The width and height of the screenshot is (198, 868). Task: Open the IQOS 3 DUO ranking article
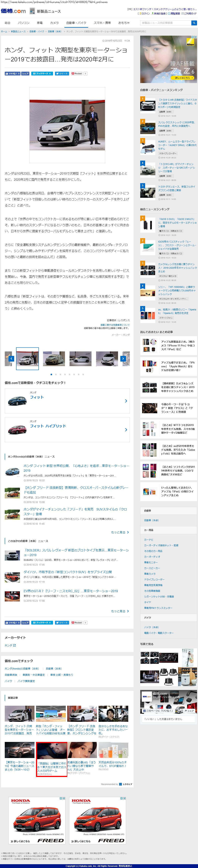tap(178, 222)
